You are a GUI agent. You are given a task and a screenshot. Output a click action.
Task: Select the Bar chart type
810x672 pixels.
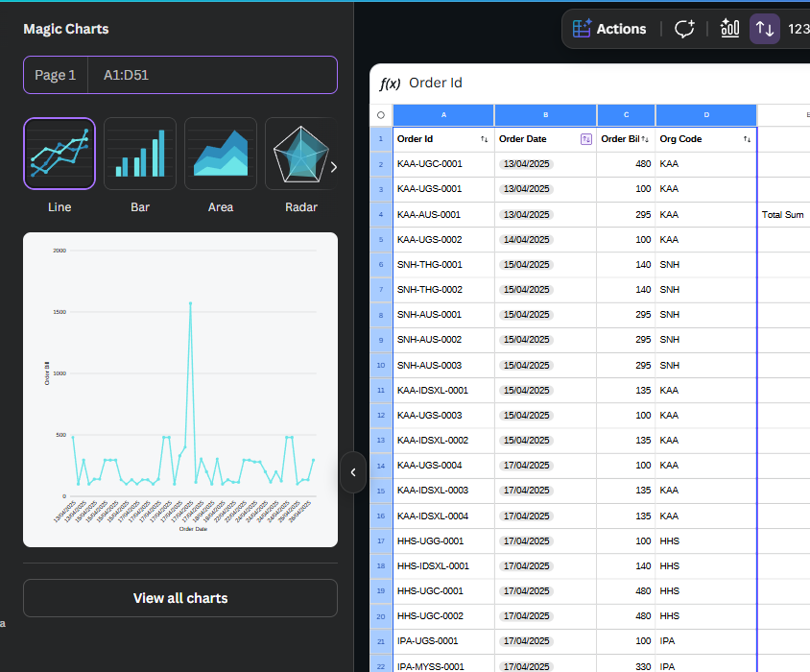[140, 154]
